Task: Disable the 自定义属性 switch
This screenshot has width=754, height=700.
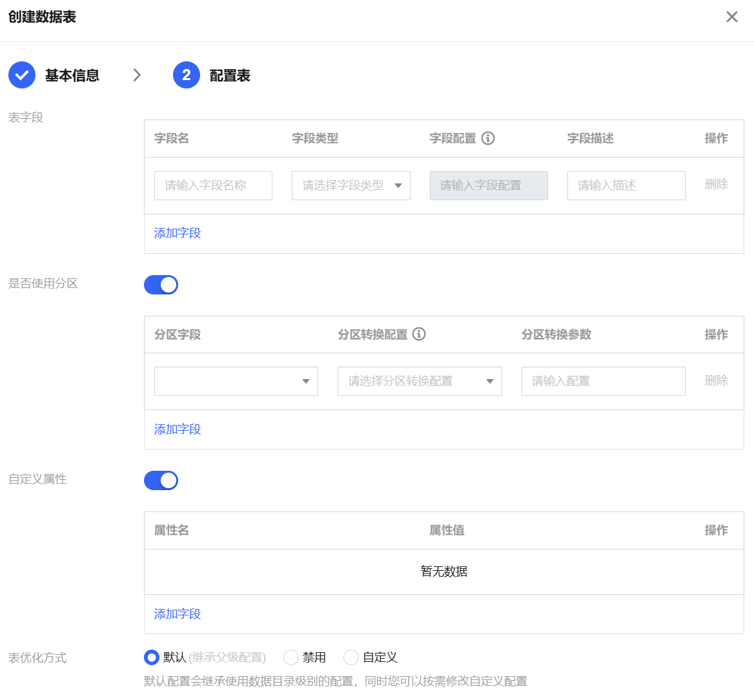Action: pos(161,480)
